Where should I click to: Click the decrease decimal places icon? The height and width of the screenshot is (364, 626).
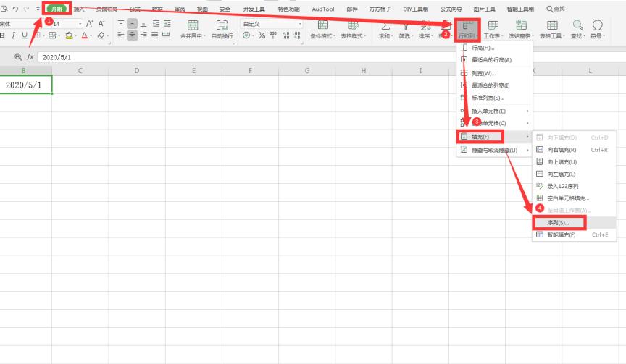point(297,35)
